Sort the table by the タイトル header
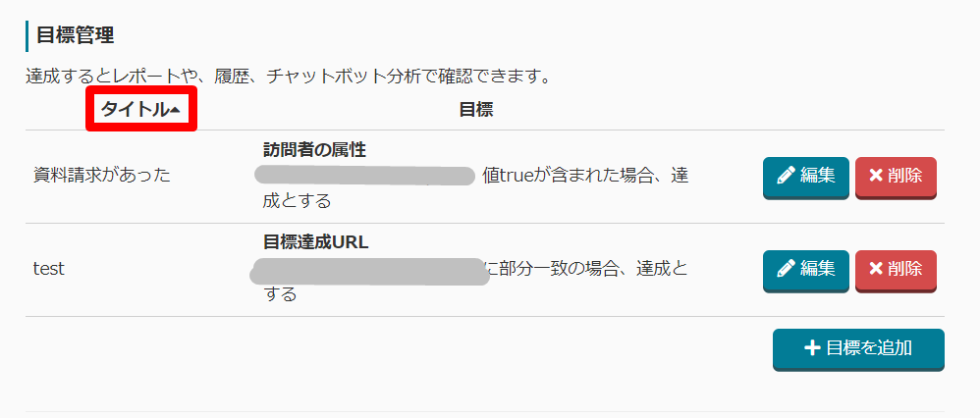Screen dimensions: 980x418 (x=136, y=110)
